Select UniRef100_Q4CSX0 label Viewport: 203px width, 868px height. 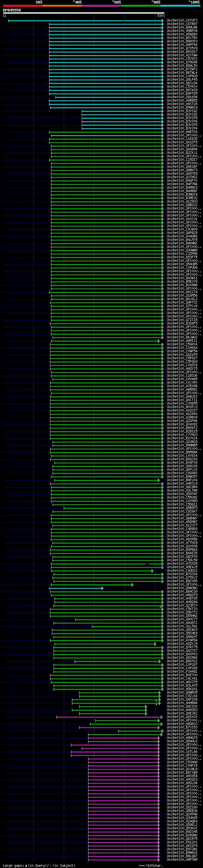point(182,707)
